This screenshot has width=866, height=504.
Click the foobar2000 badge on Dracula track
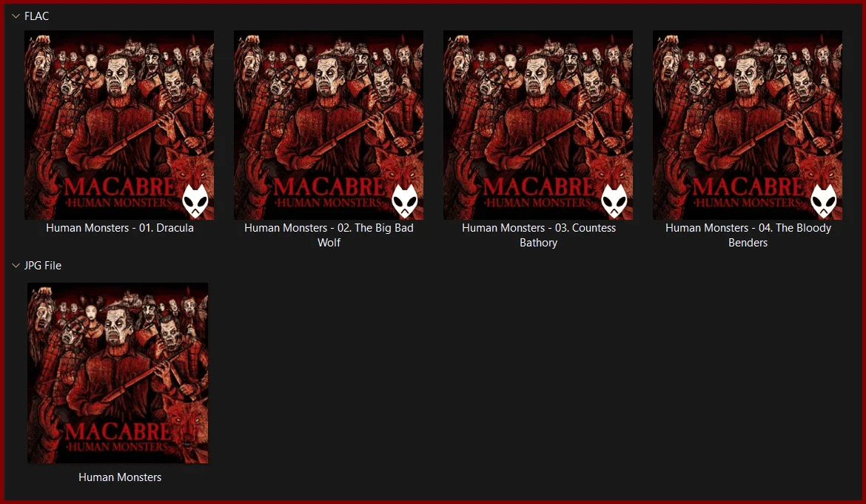click(x=195, y=201)
